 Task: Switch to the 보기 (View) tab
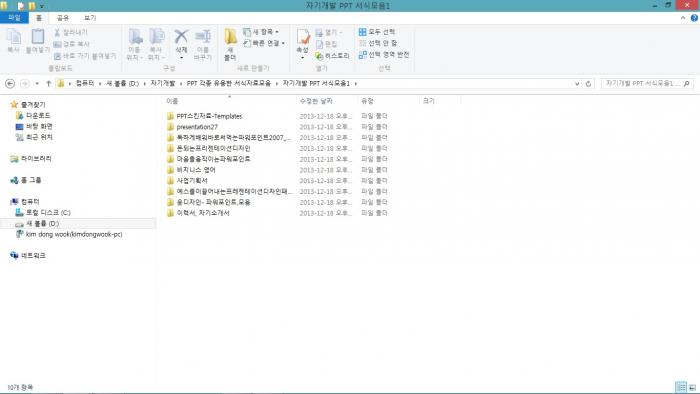point(90,18)
